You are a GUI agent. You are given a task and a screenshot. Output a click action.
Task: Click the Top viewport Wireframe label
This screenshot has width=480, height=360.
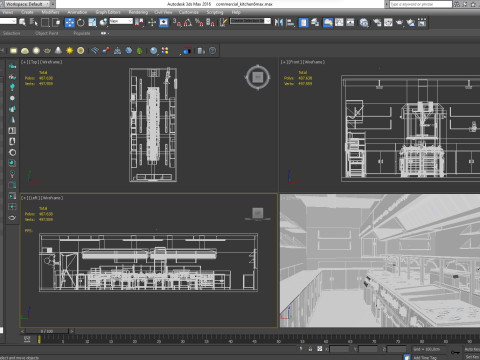[x=51, y=62]
